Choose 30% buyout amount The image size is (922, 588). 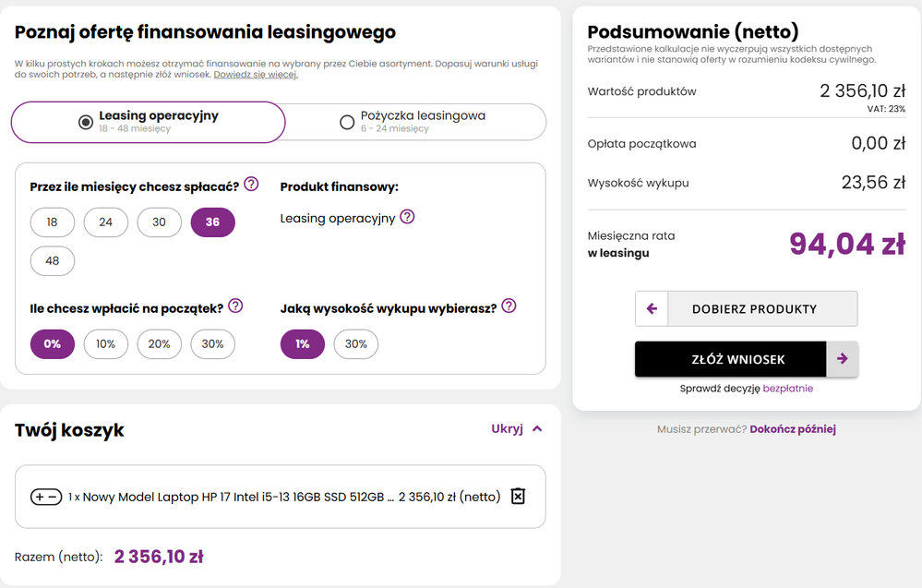(x=356, y=344)
